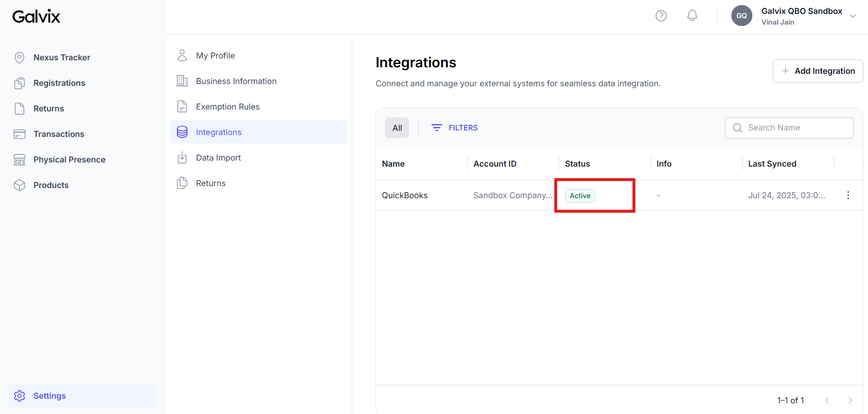The image size is (868, 414).
Task: Click the Vinal Jain user name
Action: coord(778,22)
